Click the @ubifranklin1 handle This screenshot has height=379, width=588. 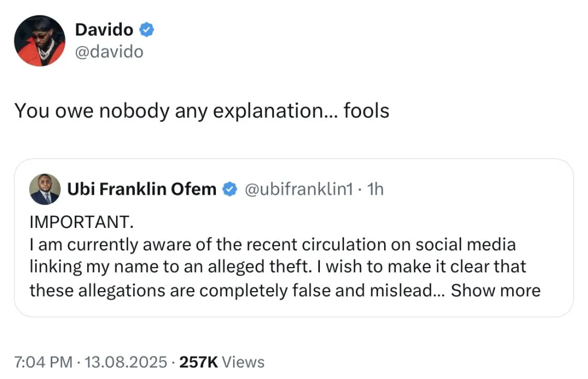click(x=299, y=189)
